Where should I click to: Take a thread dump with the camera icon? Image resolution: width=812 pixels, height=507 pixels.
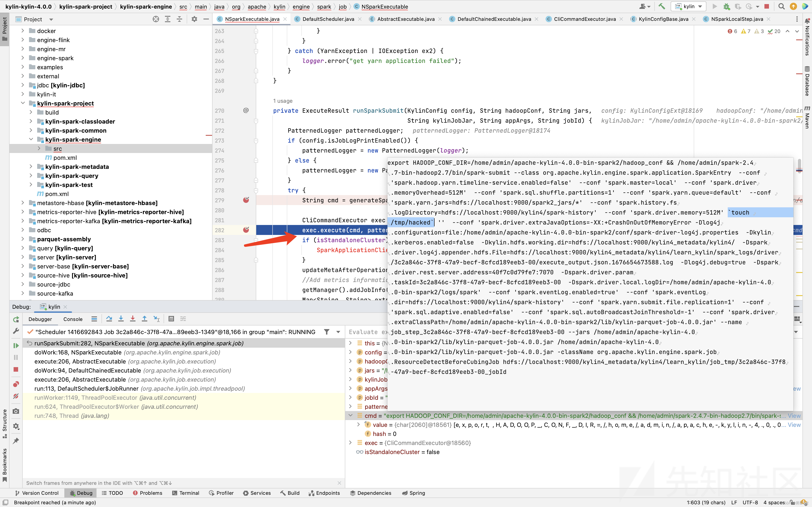(15, 411)
